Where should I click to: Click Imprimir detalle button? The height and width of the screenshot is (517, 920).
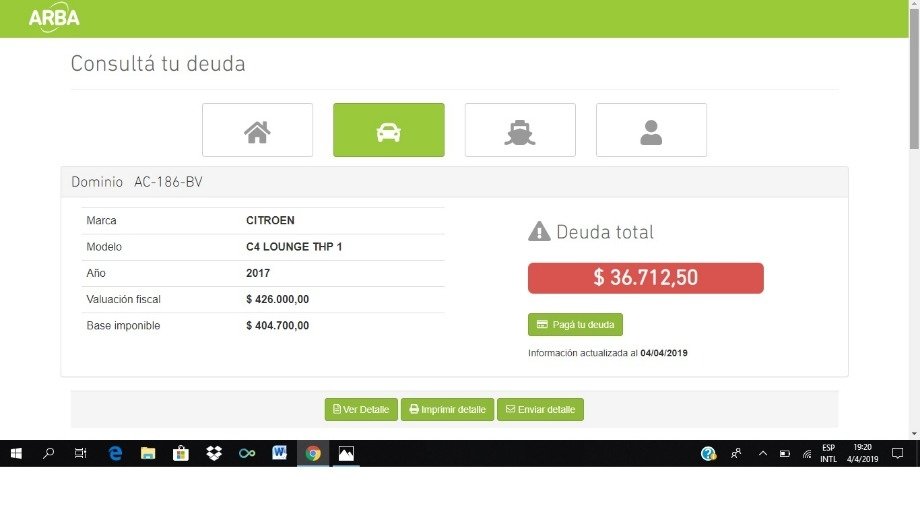[x=447, y=410]
